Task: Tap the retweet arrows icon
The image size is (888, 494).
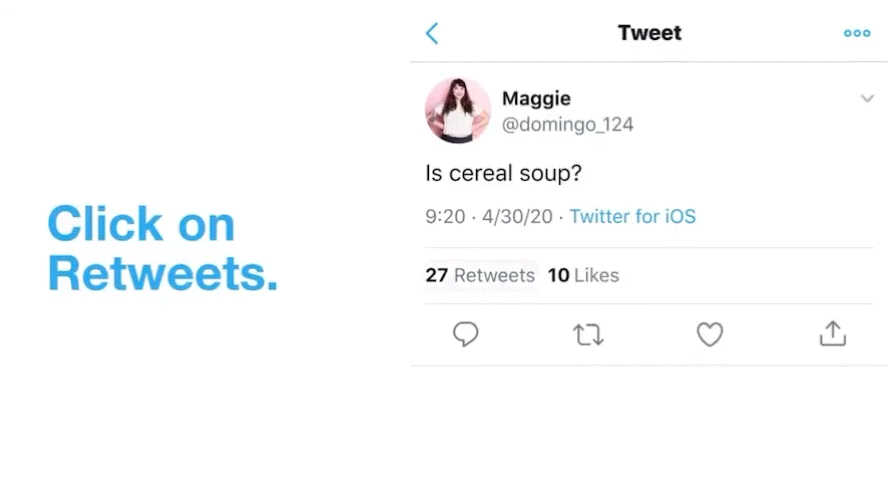Action: click(588, 334)
